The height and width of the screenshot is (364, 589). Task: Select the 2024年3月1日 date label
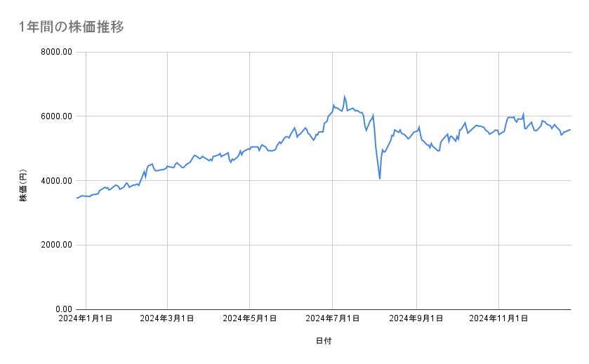(x=167, y=319)
